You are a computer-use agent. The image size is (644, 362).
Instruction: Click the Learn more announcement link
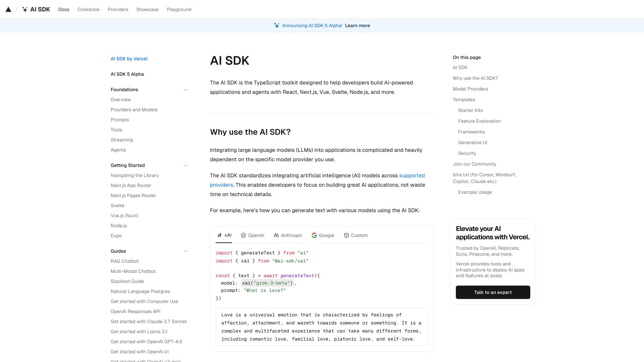(358, 25)
